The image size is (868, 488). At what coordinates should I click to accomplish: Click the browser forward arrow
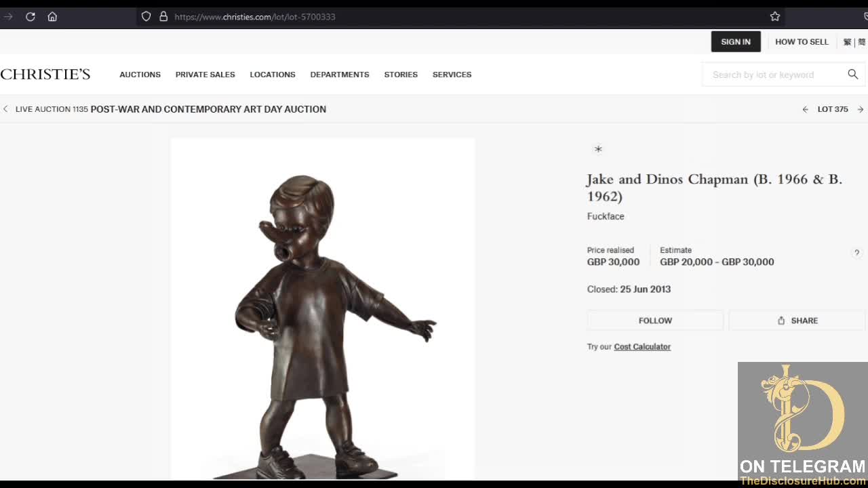click(x=8, y=16)
